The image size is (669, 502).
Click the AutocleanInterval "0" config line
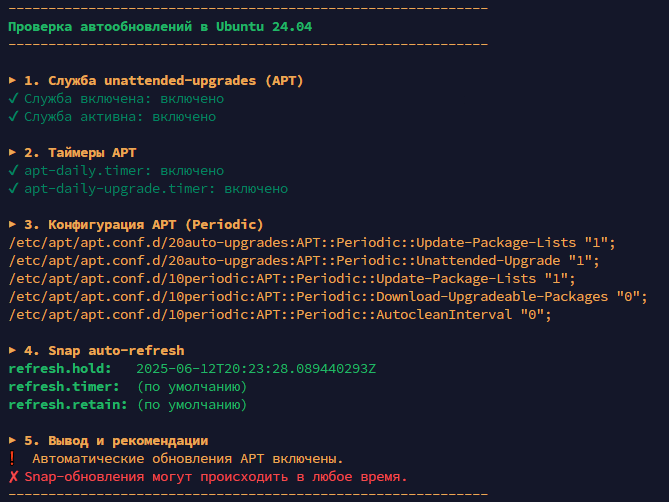tap(280, 315)
